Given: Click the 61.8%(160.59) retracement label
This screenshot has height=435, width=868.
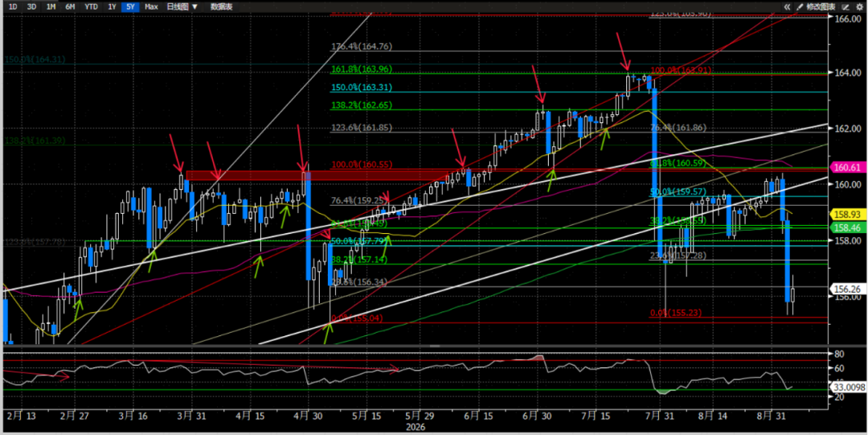Looking at the screenshot, I should pyautogui.click(x=678, y=163).
